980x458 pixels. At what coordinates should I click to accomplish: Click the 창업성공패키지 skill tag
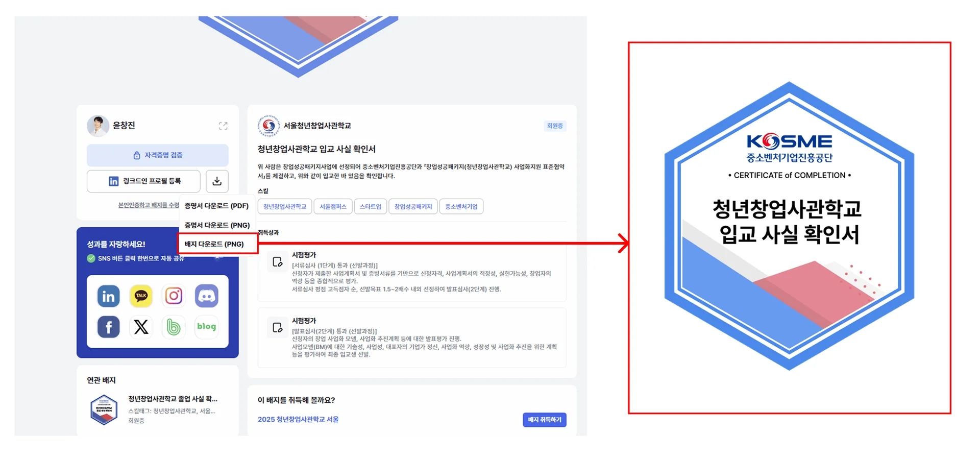(x=413, y=206)
